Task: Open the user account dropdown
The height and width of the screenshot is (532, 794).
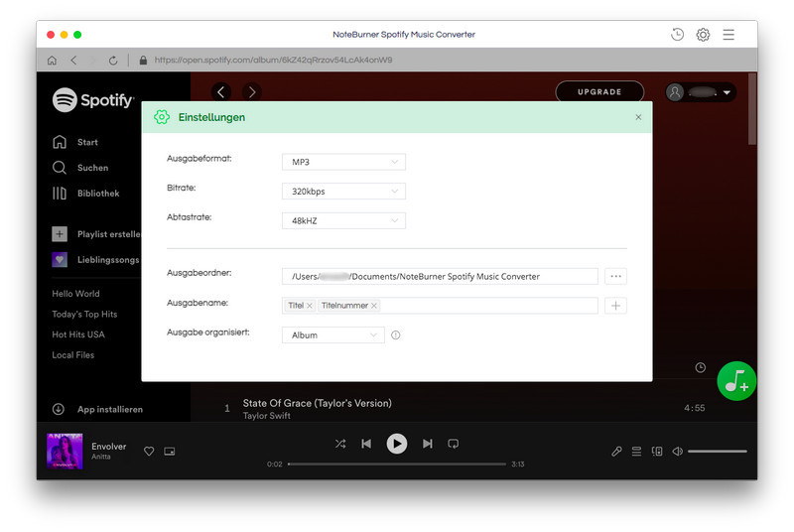Action: point(701,92)
